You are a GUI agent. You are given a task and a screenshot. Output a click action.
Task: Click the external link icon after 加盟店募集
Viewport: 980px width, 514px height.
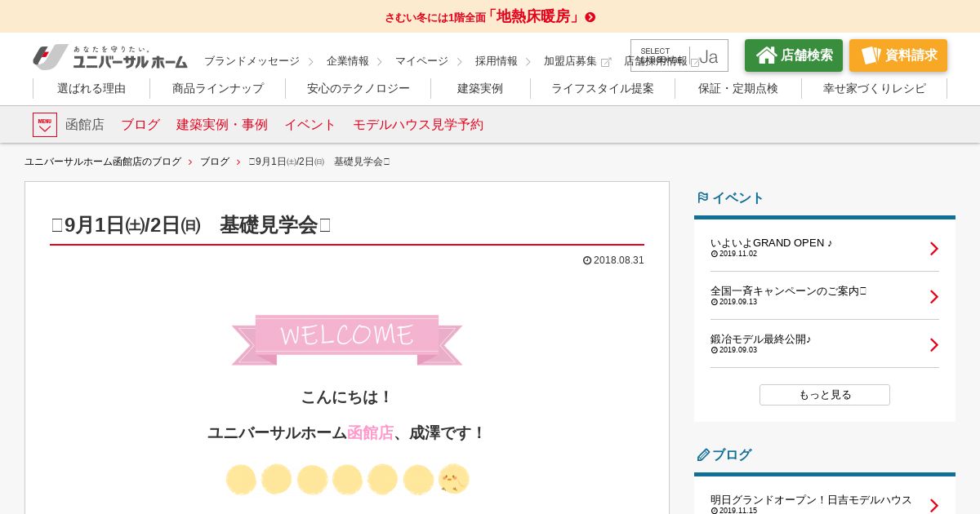pos(606,62)
